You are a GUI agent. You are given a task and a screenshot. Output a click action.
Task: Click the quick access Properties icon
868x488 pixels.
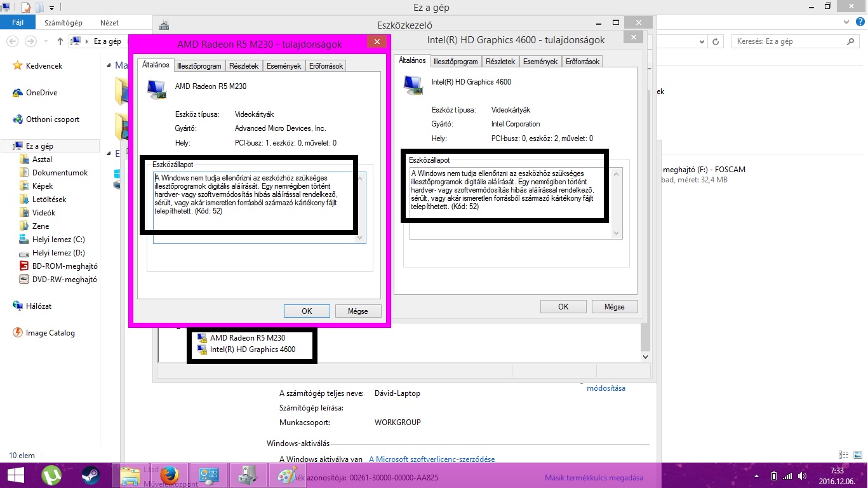tap(26, 8)
